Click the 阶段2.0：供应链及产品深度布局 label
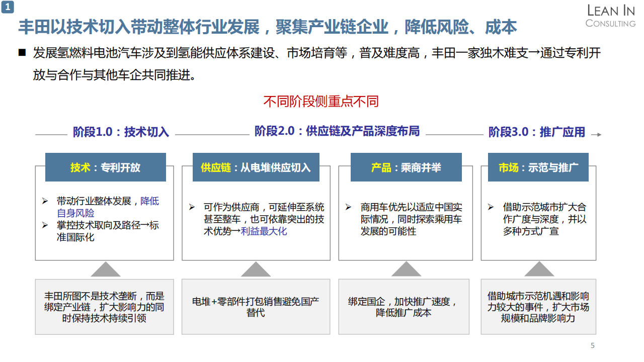Screen dimensions: 644x362 point(337,131)
